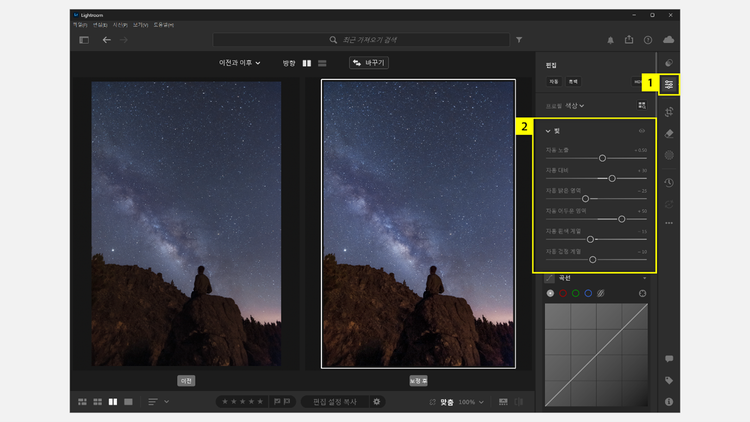Image resolution: width=750 pixels, height=422 pixels.
Task: Click the 바꾸기 swap button
Action: [369, 63]
